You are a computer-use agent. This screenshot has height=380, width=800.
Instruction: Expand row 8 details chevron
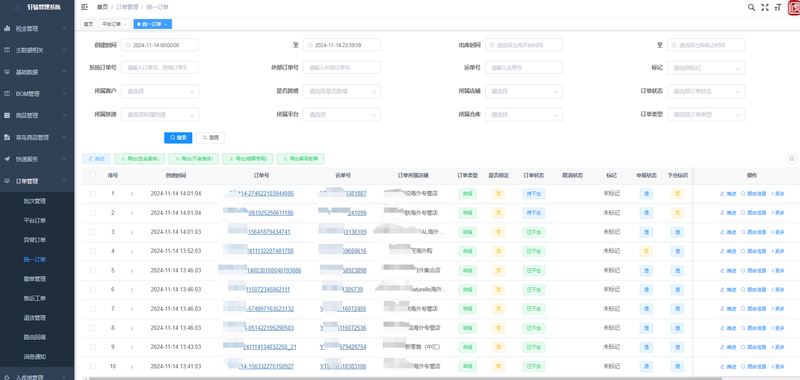point(132,327)
